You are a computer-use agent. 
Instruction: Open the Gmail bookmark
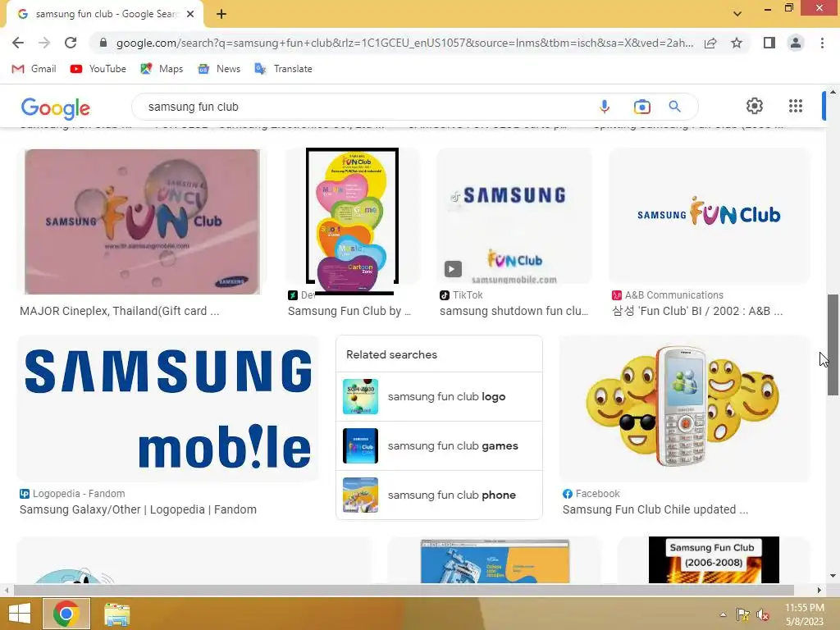coord(34,69)
